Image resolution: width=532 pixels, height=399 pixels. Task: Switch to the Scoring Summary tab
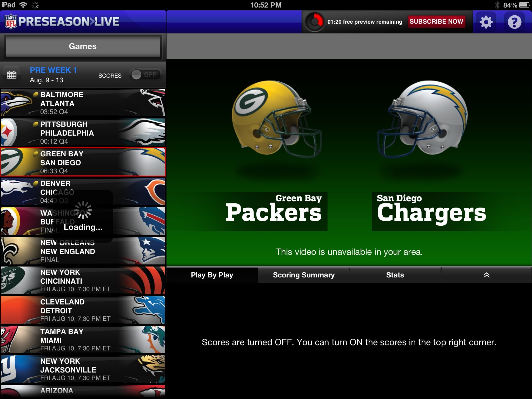click(304, 275)
